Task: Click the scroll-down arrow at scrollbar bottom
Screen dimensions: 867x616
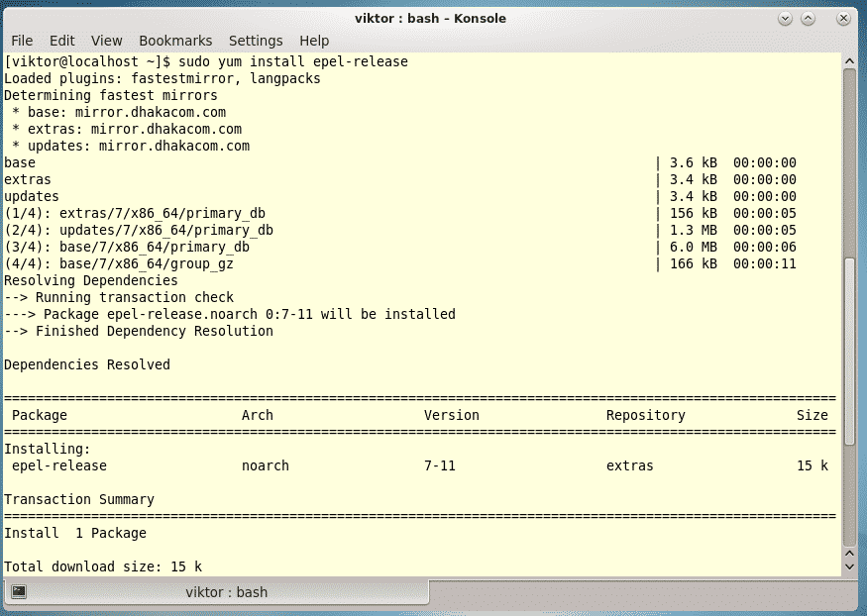Action: click(849, 565)
